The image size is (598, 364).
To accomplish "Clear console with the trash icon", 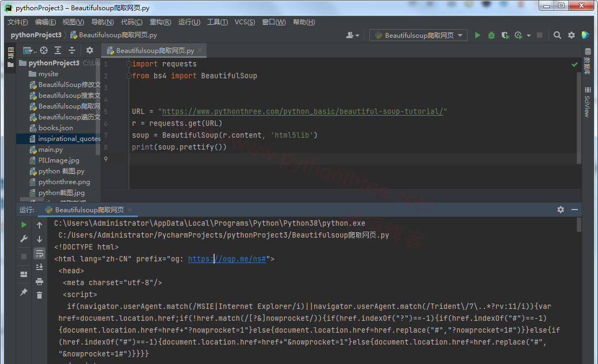I will [39, 295].
